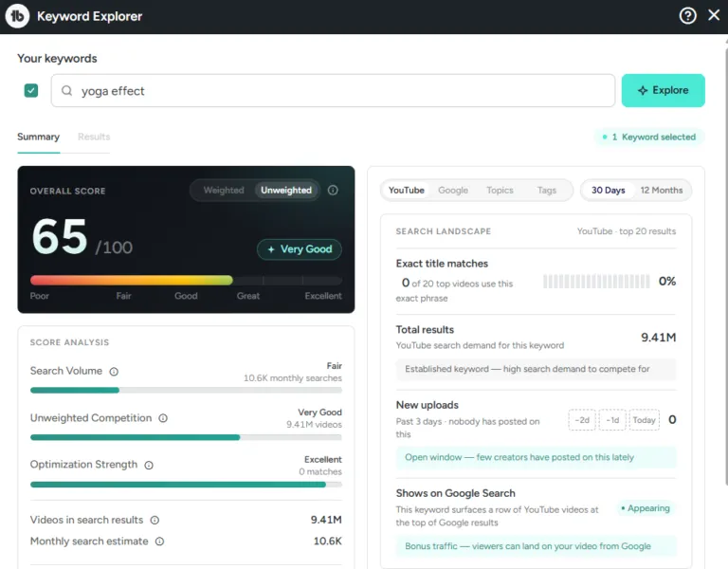Click the Today upload day box
728x569 pixels.
pos(644,420)
